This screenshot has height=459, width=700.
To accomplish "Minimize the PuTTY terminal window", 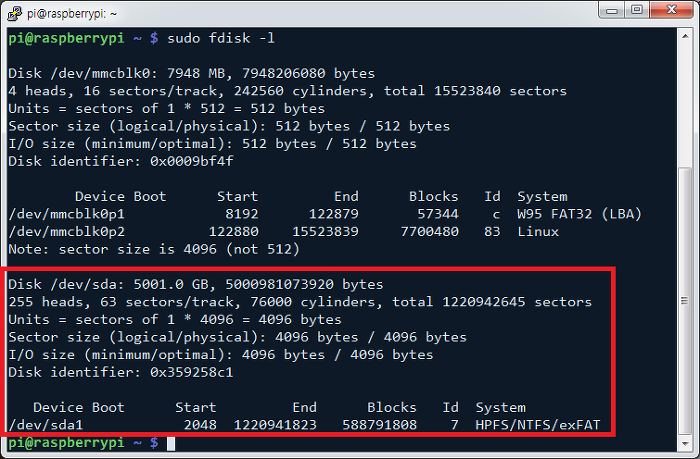I will tap(612, 10).
